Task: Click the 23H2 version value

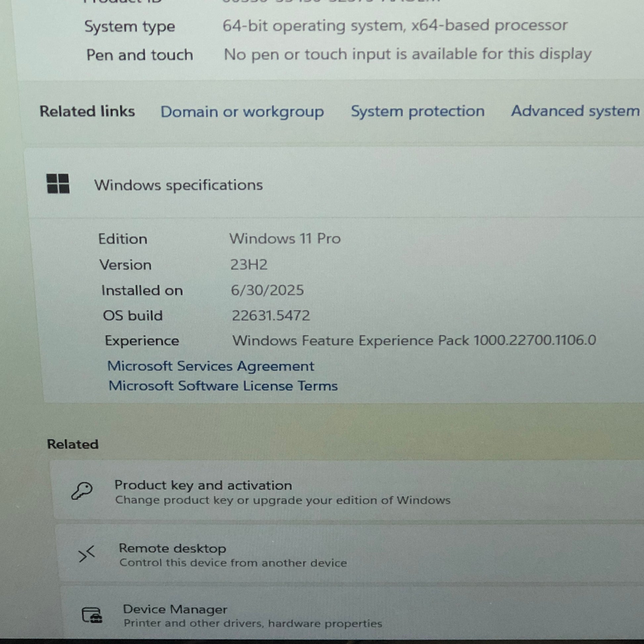Action: coord(249,265)
